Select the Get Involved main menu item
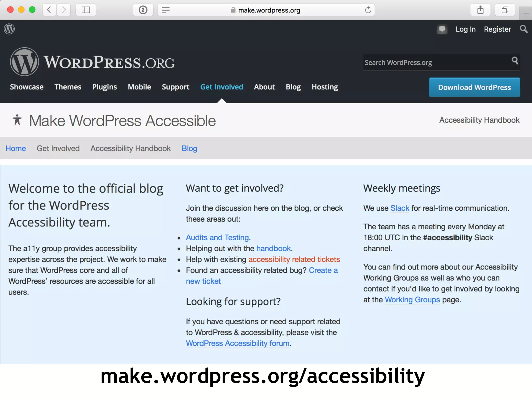This screenshot has height=399, width=532. [x=222, y=87]
